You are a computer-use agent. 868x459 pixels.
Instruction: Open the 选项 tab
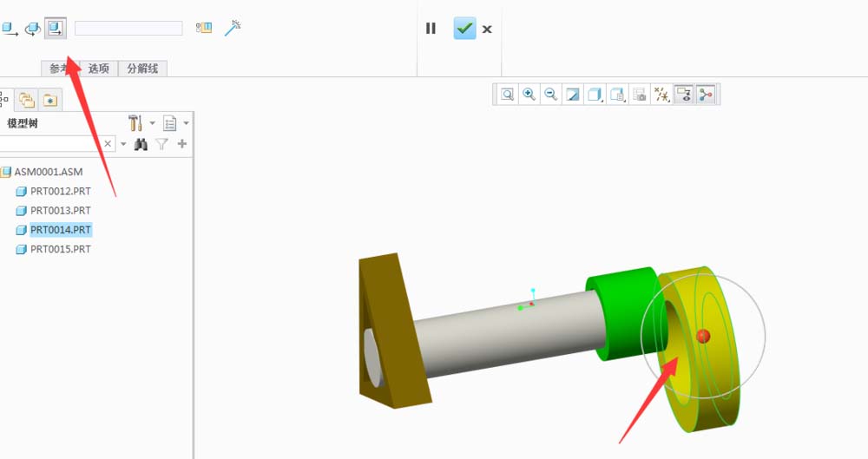pyautogui.click(x=99, y=69)
